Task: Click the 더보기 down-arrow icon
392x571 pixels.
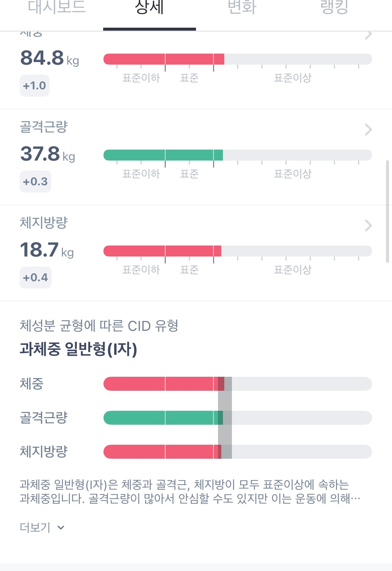Action: point(61,527)
